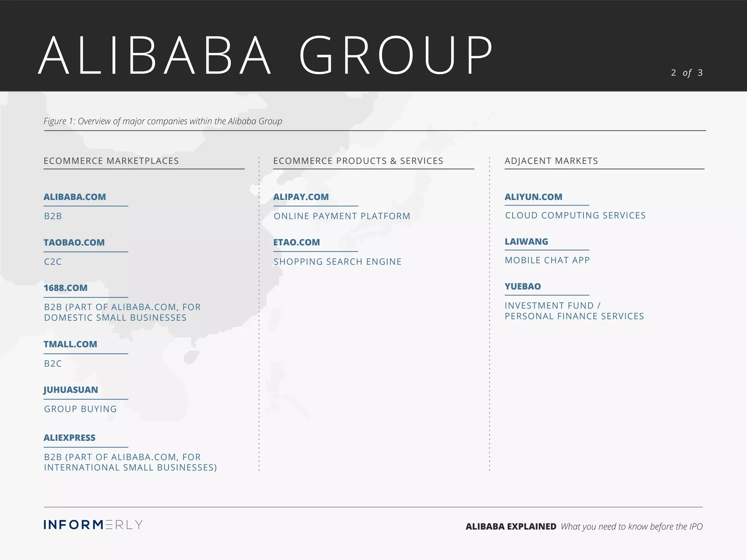Viewport: 747px width, 560px height.
Task: Open the TAOBAO.COM link
Action: (x=74, y=242)
